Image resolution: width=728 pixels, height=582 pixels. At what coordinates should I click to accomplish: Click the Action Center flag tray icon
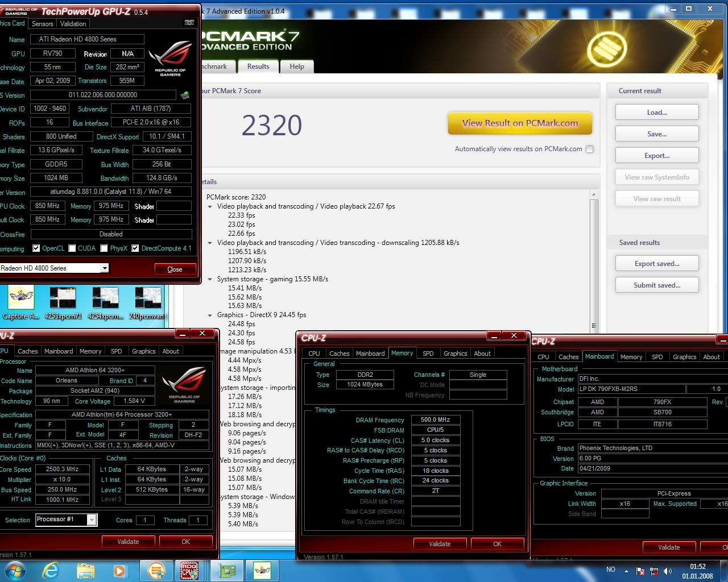640,571
